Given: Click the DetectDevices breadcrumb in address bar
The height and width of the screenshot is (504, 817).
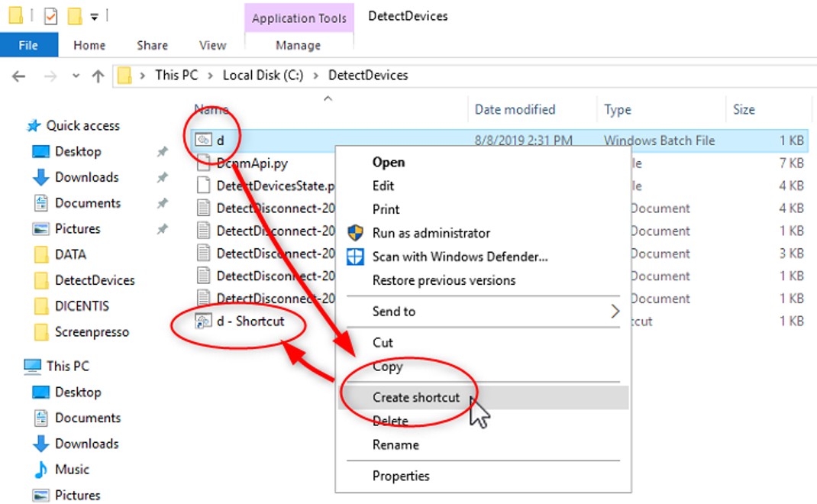Looking at the screenshot, I should pos(368,76).
